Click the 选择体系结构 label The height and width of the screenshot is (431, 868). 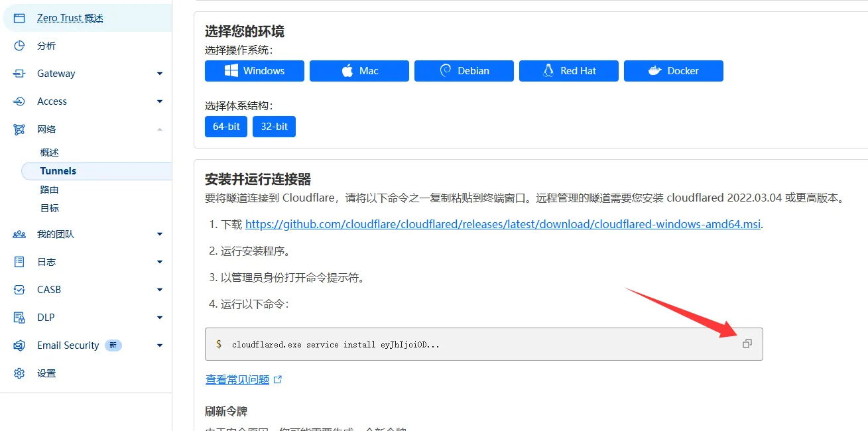[x=239, y=106]
